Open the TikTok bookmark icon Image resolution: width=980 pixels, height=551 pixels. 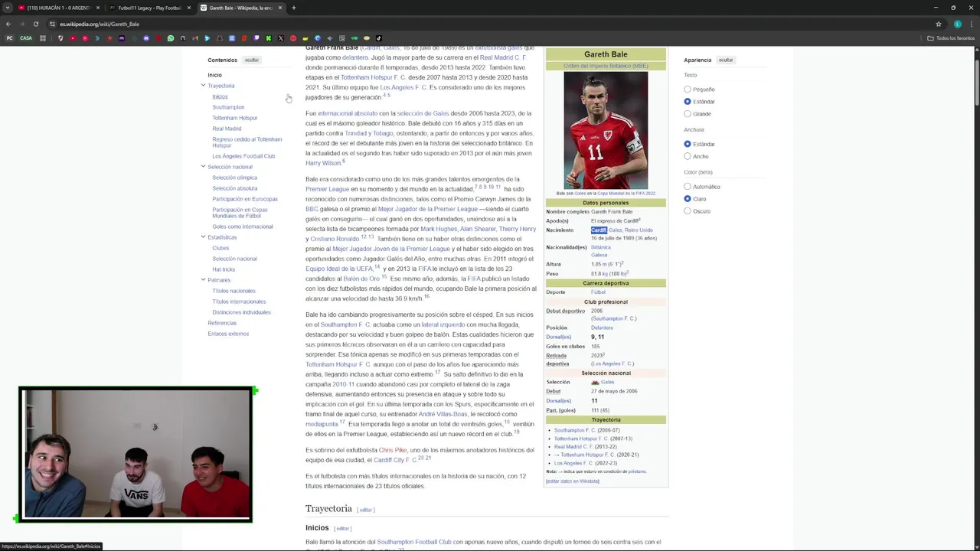(x=378, y=38)
